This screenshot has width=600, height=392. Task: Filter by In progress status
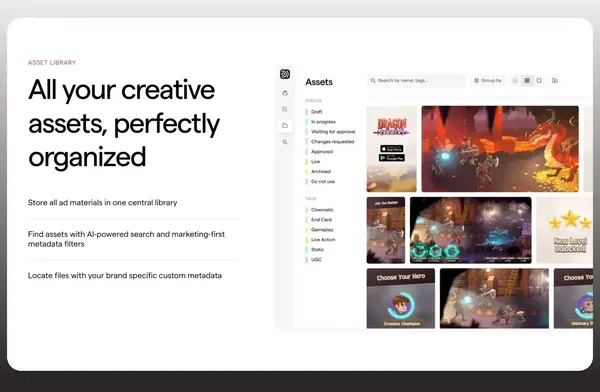[321, 122]
